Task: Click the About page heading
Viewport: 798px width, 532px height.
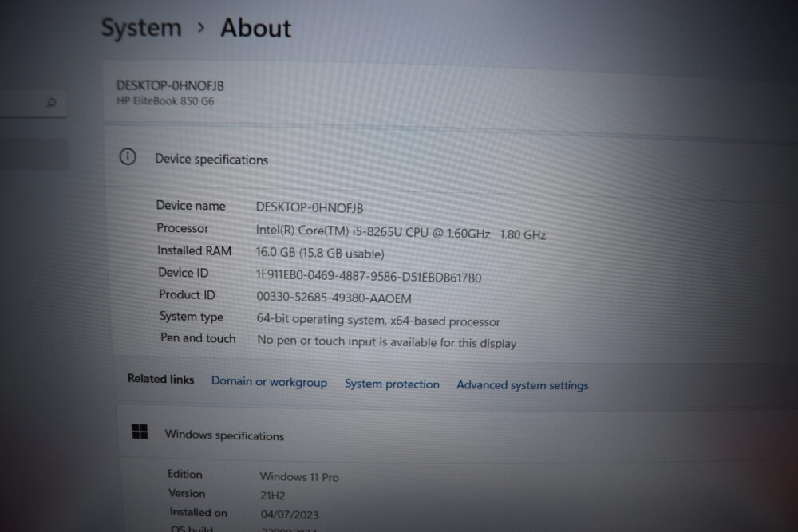Action: [255, 28]
